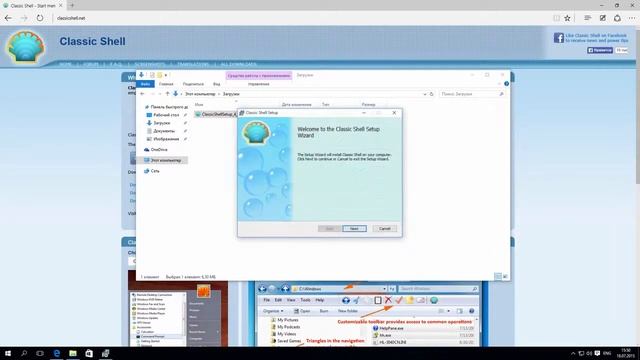Switch Explorer to details view icon
Viewport: 640px width, 360px height.
(x=498, y=277)
